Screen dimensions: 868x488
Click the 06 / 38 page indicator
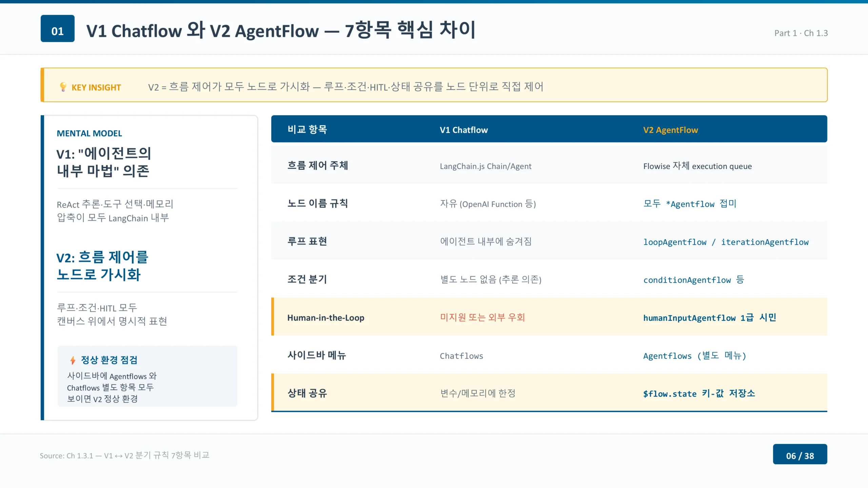[800, 454]
